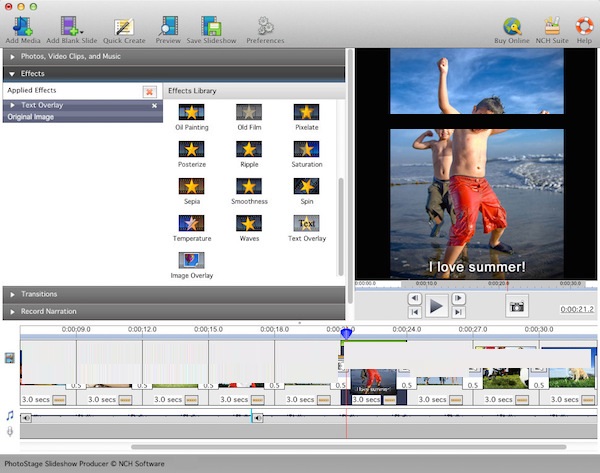Select the Sepia effect icon
600x473 pixels.
pos(192,186)
